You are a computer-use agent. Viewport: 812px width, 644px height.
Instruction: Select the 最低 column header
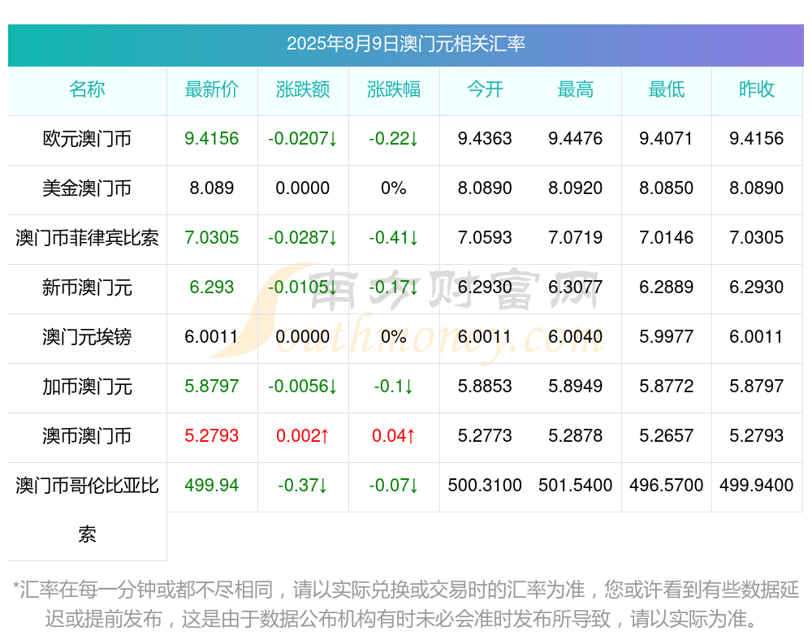(x=667, y=89)
